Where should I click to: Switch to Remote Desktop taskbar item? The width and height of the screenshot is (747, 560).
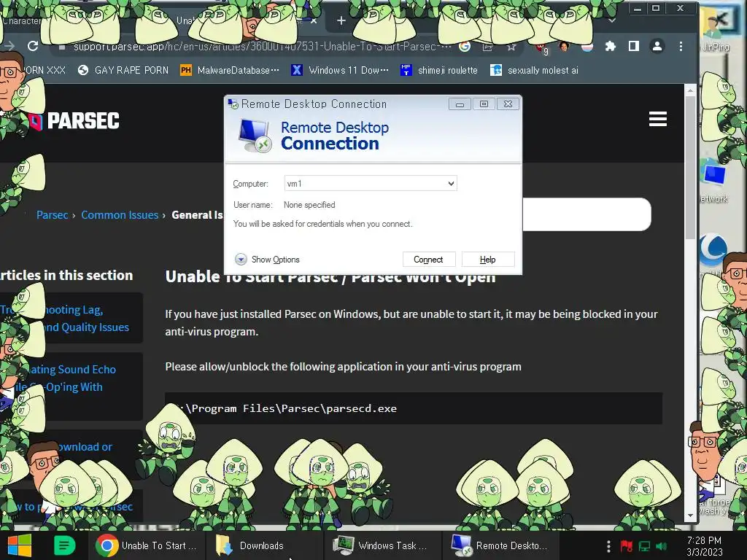coord(500,545)
